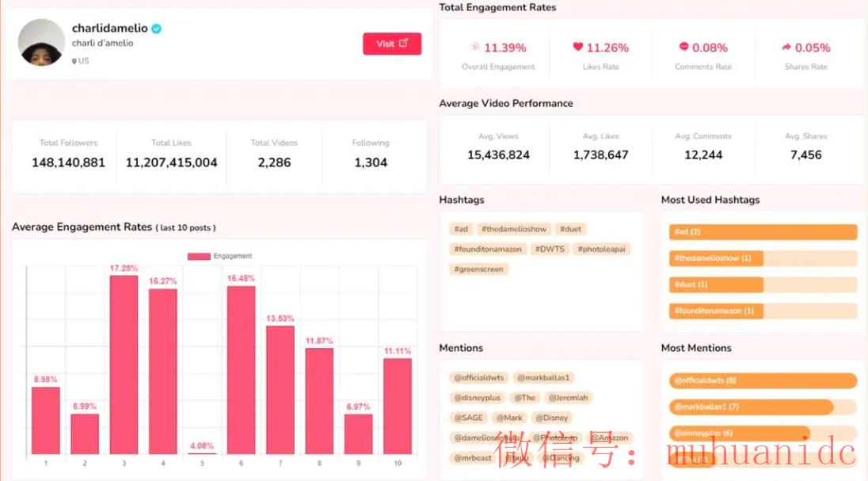The width and height of the screenshot is (868, 481).
Task: Click the #ad (2) most used hashtag bar
Action: click(763, 231)
